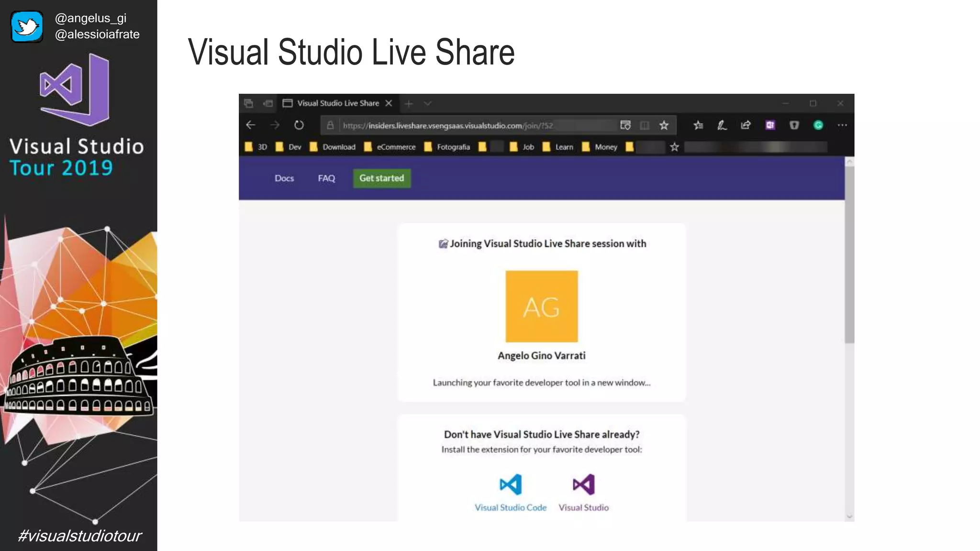Click the set tabs aside icon
Viewport: 980px width, 551px height.
pos(268,103)
